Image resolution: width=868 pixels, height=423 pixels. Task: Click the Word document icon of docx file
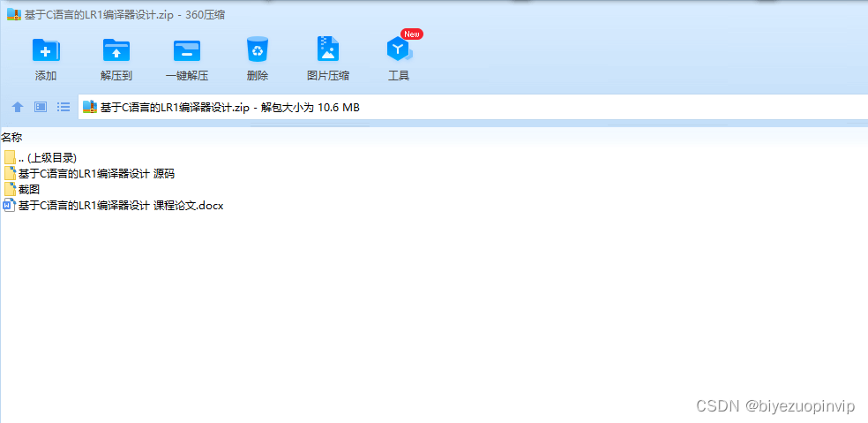[x=10, y=206]
